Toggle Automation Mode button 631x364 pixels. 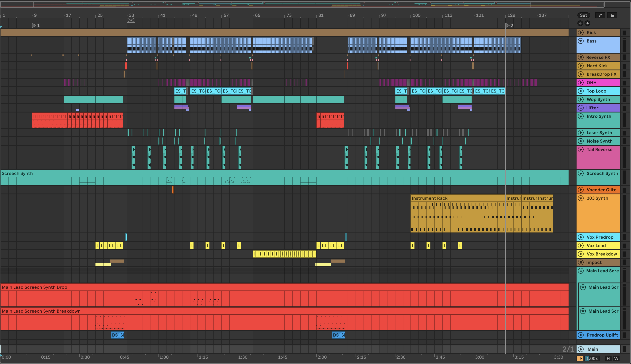pos(600,15)
